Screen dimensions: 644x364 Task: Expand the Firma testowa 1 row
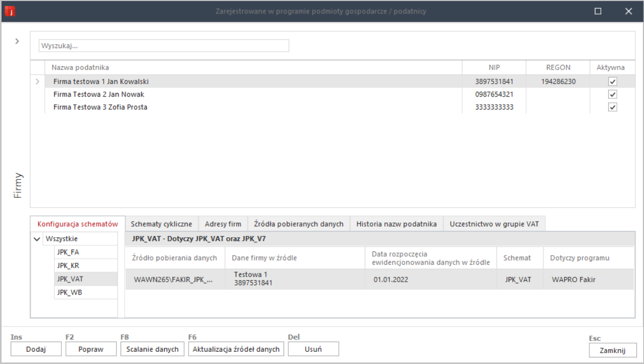click(38, 81)
